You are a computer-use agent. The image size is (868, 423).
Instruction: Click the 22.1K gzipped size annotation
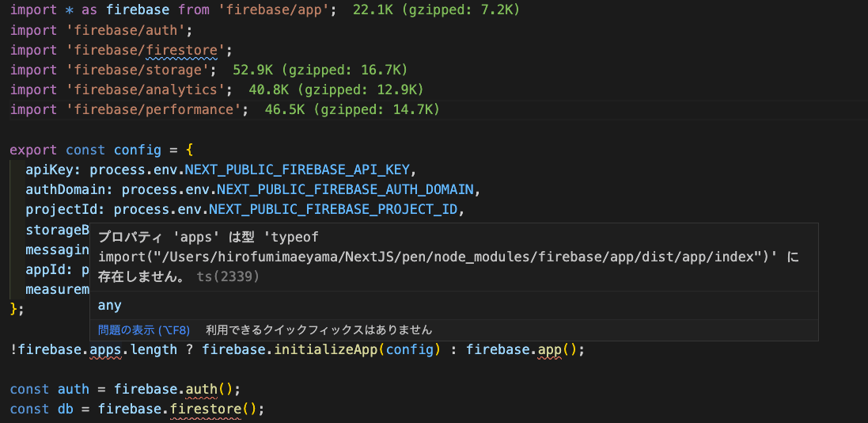point(436,10)
